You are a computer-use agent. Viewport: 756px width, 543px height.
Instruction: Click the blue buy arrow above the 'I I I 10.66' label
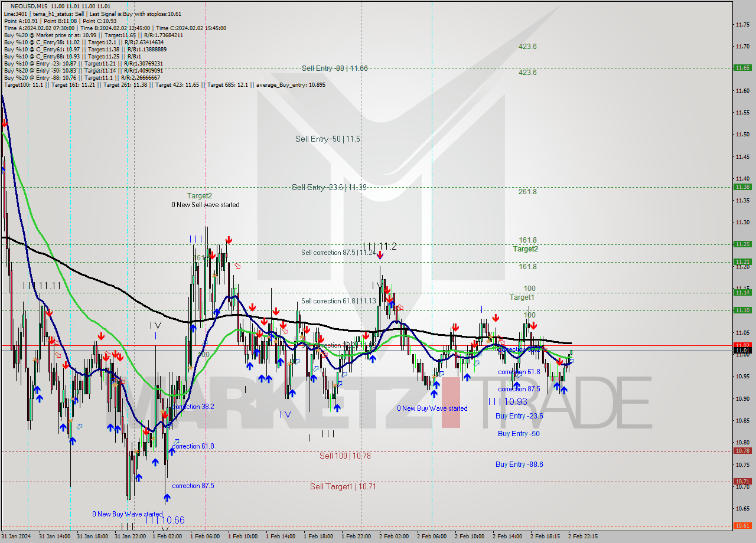click(x=167, y=499)
